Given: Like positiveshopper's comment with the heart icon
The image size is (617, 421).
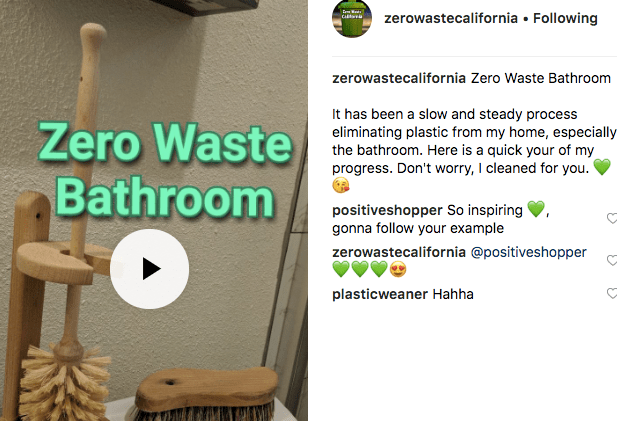Looking at the screenshot, I should point(612,218).
